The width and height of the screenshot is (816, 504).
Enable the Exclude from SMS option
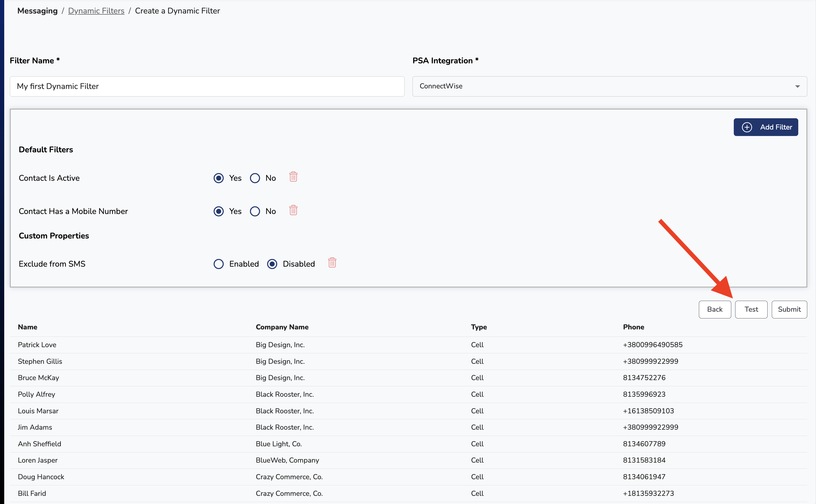point(219,264)
